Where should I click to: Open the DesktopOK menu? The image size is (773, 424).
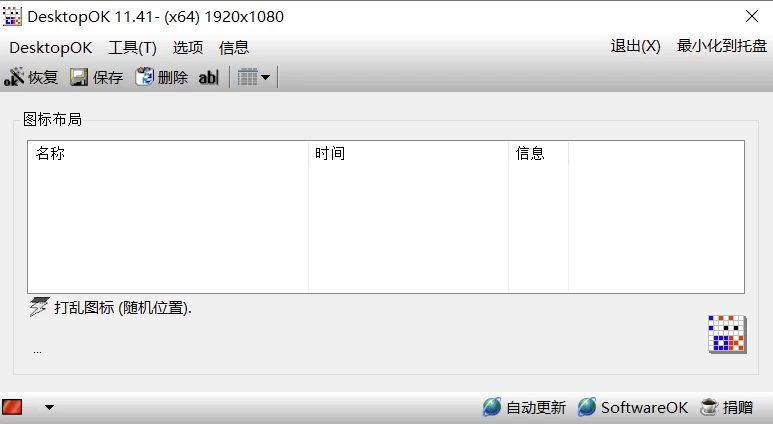pyautogui.click(x=50, y=47)
